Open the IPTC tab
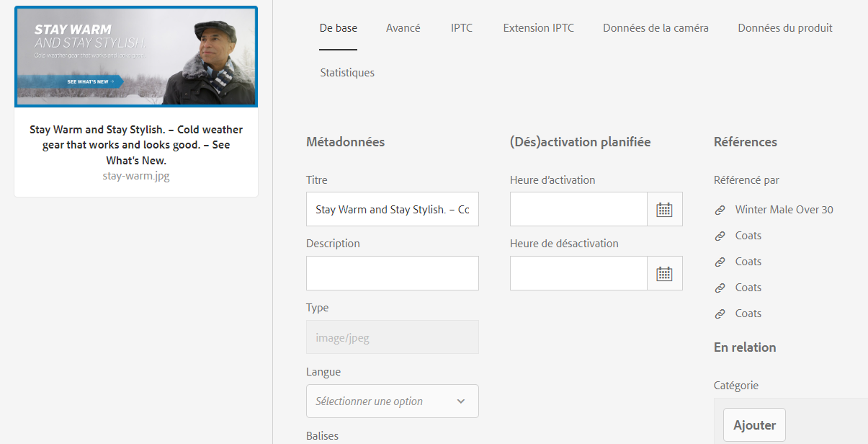This screenshot has width=868, height=444. [462, 28]
